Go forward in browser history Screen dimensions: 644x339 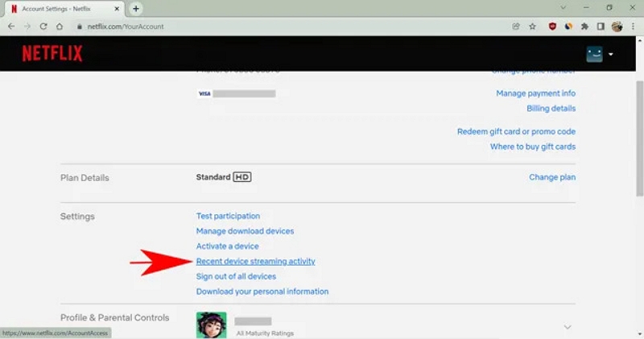(27, 27)
